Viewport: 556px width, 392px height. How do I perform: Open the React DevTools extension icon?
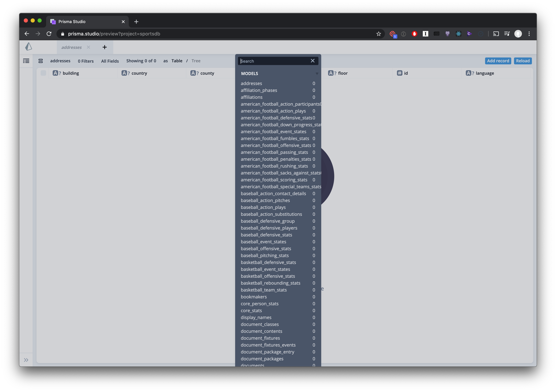coord(458,34)
